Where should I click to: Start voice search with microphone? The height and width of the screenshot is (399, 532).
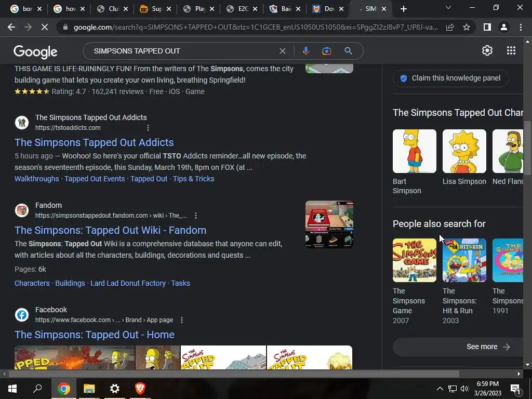tap(305, 51)
